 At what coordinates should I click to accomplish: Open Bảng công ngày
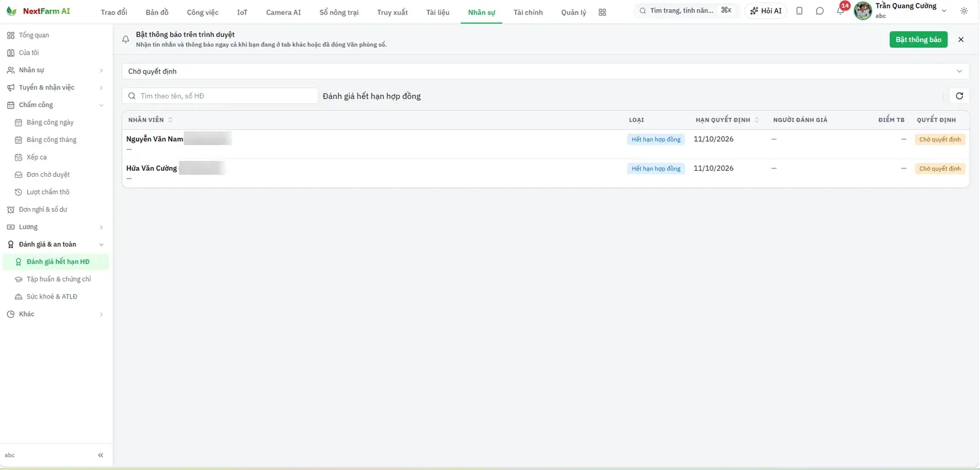[56, 122]
